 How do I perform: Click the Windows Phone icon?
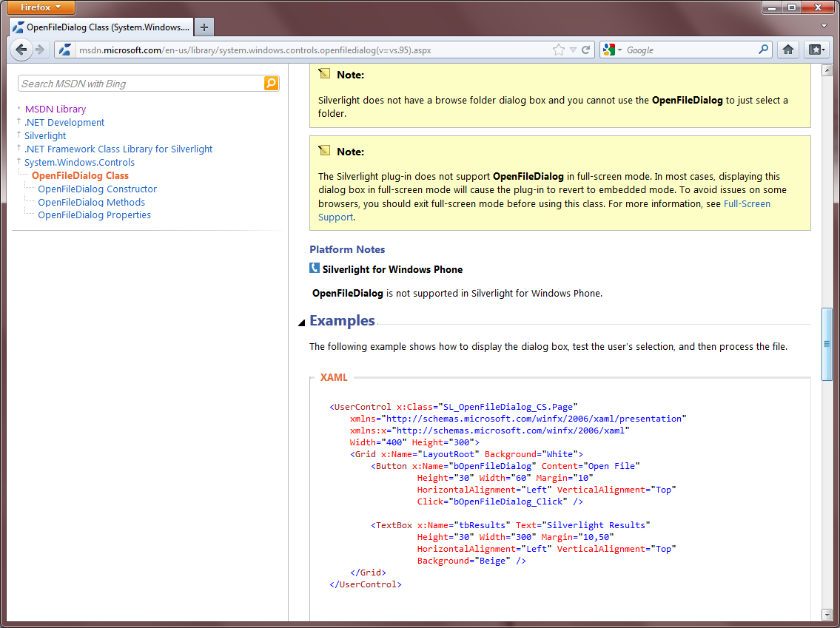(x=315, y=268)
